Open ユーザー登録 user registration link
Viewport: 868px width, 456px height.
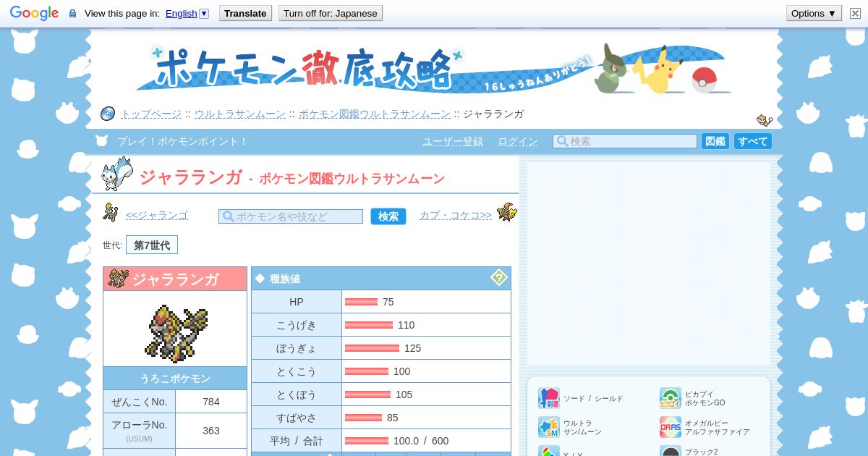point(453,141)
